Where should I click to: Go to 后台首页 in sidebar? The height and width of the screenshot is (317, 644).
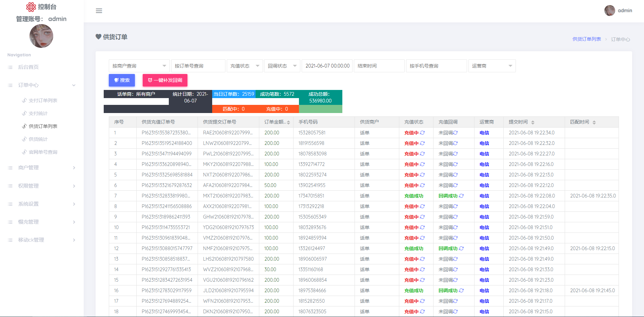(x=28, y=67)
